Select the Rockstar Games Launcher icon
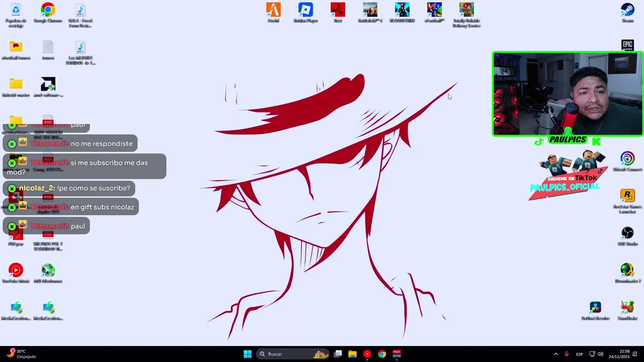 pyautogui.click(x=627, y=202)
